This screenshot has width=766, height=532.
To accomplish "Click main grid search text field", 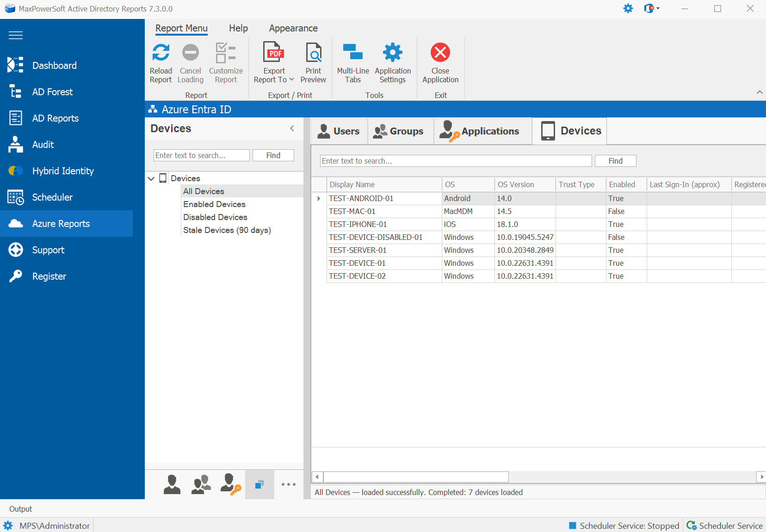I will click(x=456, y=161).
